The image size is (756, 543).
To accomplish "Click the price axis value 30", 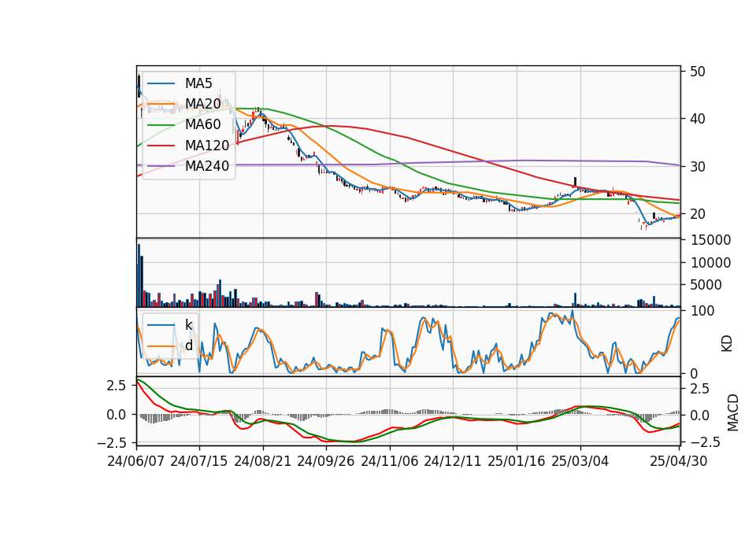I will coord(698,167).
